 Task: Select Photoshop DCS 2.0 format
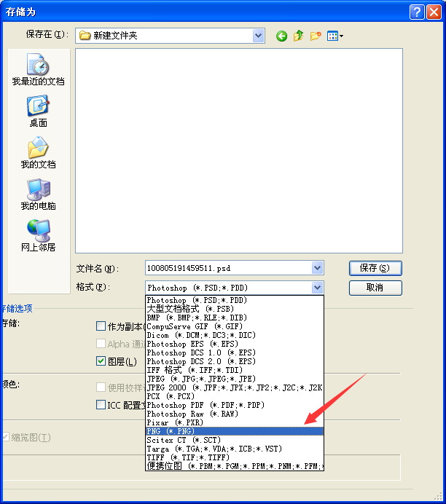(235, 361)
